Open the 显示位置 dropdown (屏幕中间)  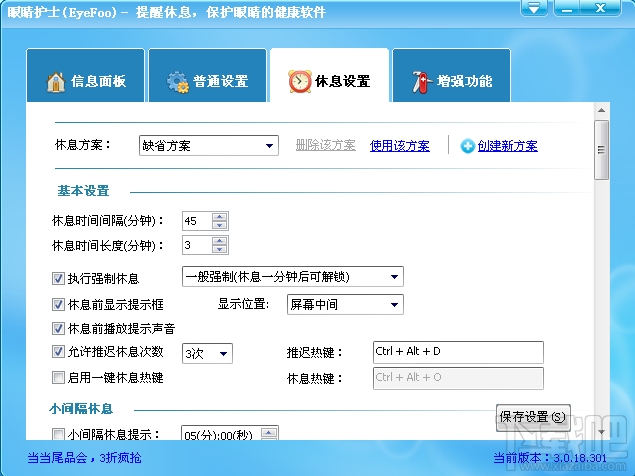point(345,305)
